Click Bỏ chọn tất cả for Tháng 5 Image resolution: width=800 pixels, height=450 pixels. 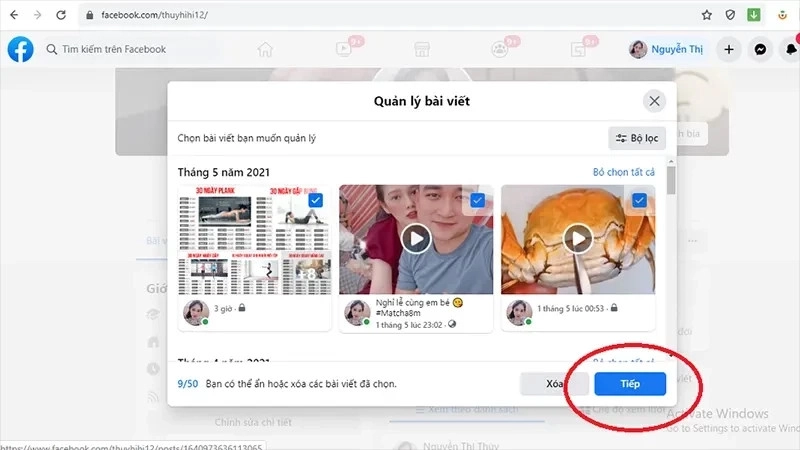pos(623,172)
